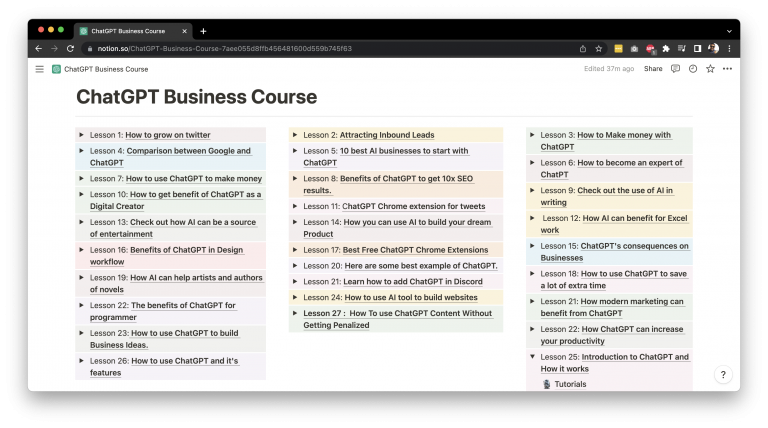Open the Notion sidebar hamburger menu

pyautogui.click(x=40, y=69)
